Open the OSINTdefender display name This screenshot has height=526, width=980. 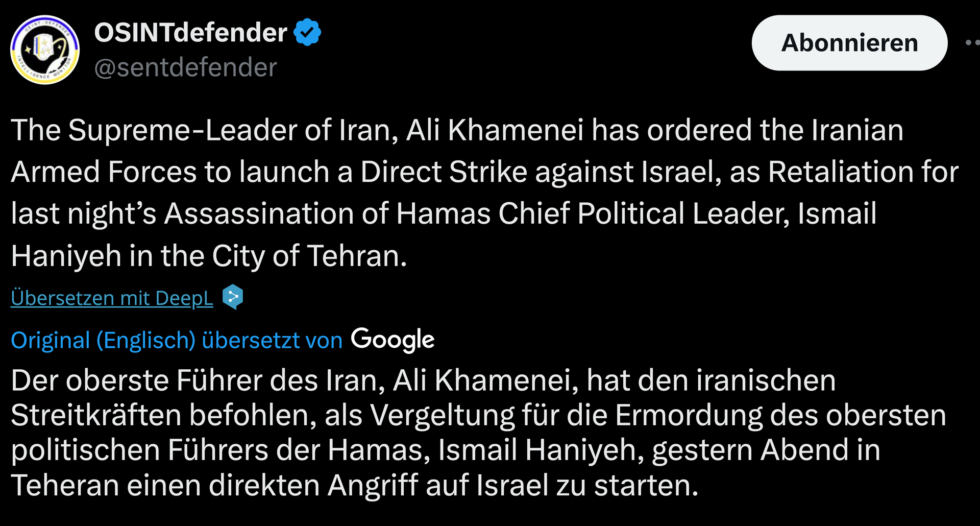190,33
